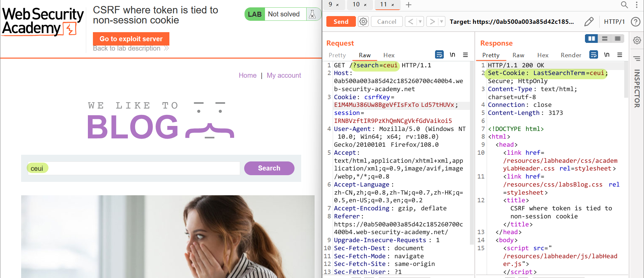Click the lab flask icon
This screenshot has width=644, height=278.
pyautogui.click(x=312, y=14)
